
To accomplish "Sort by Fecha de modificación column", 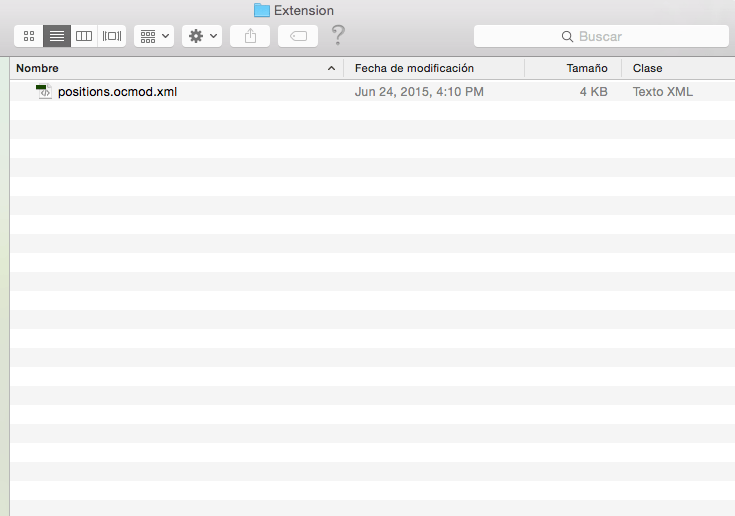I will click(x=434, y=68).
